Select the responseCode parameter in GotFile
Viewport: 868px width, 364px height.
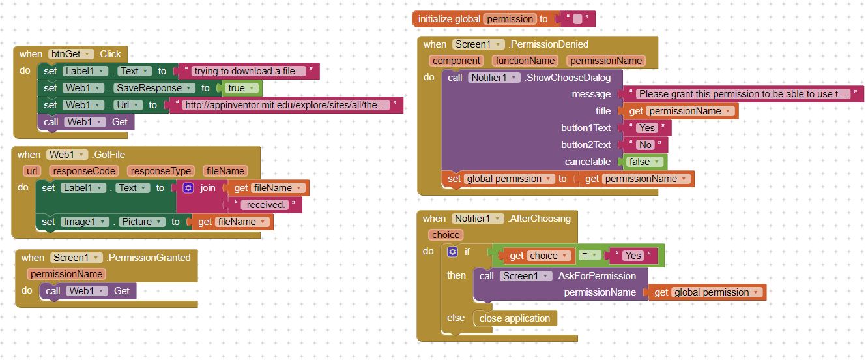(x=85, y=171)
